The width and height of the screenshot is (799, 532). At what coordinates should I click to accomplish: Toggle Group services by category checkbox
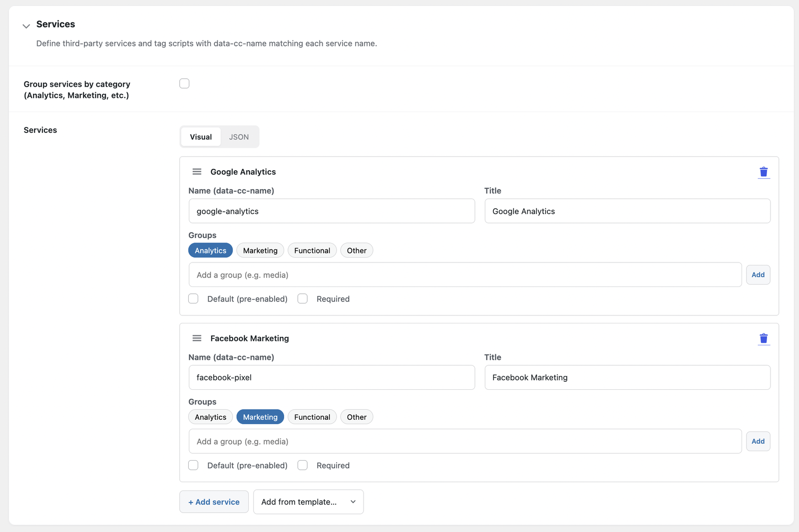click(x=184, y=83)
